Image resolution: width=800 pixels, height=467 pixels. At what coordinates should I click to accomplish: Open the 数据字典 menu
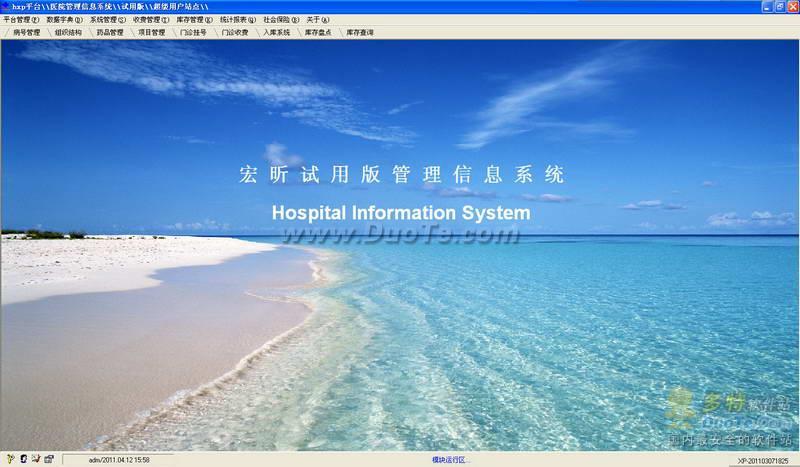point(64,19)
